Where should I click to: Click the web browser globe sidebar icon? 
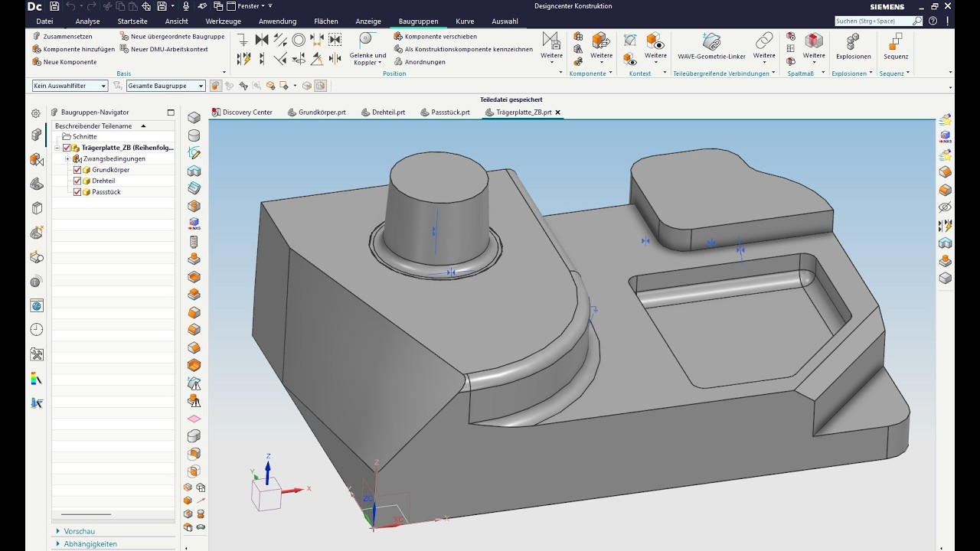click(37, 305)
